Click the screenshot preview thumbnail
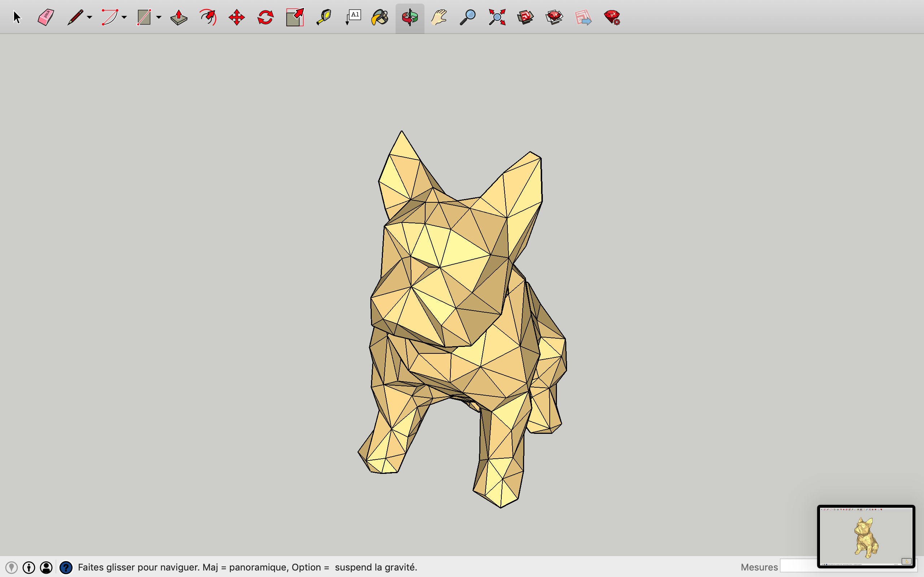This screenshot has width=924, height=577. pyautogui.click(x=866, y=536)
